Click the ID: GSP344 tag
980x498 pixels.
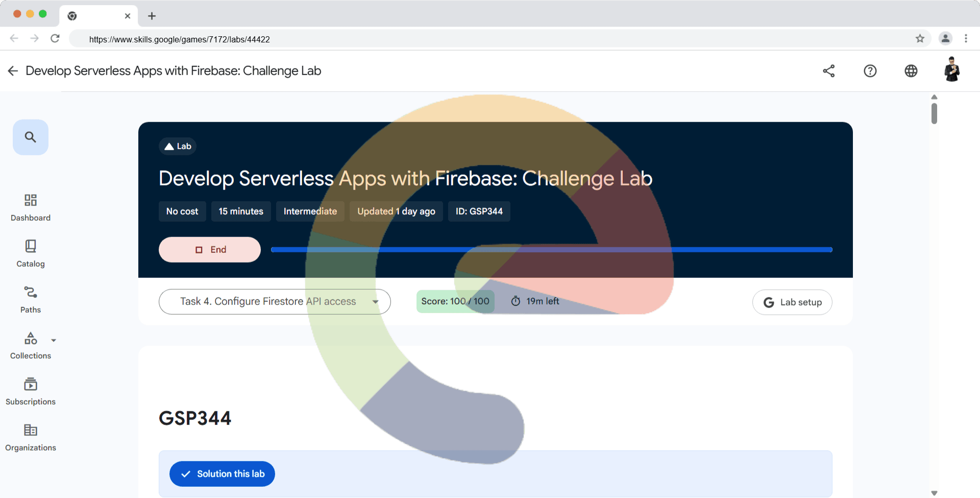click(x=479, y=211)
